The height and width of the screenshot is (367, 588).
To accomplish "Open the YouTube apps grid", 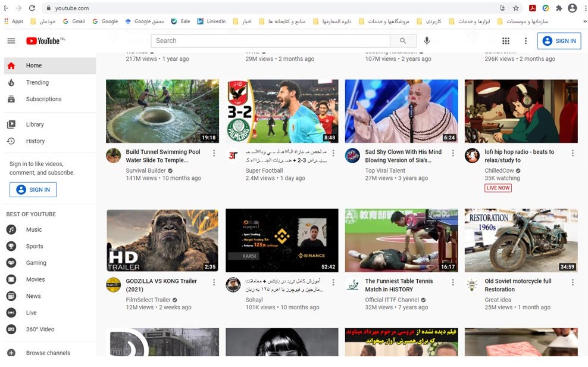I will [506, 41].
